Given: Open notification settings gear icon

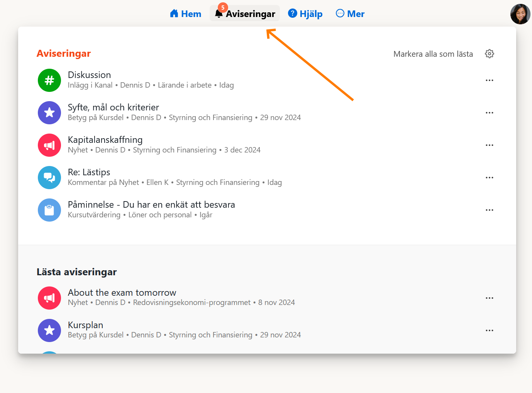Looking at the screenshot, I should point(490,54).
